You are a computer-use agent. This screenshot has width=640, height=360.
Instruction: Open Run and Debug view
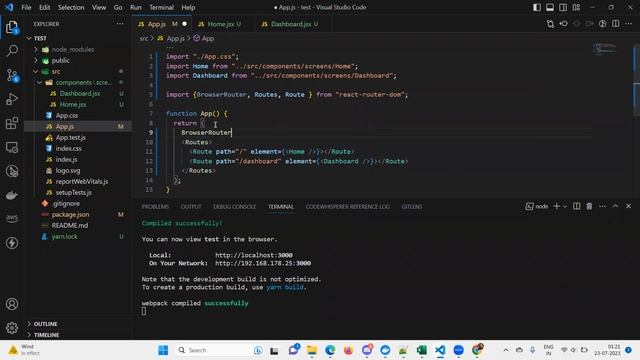tap(12, 99)
